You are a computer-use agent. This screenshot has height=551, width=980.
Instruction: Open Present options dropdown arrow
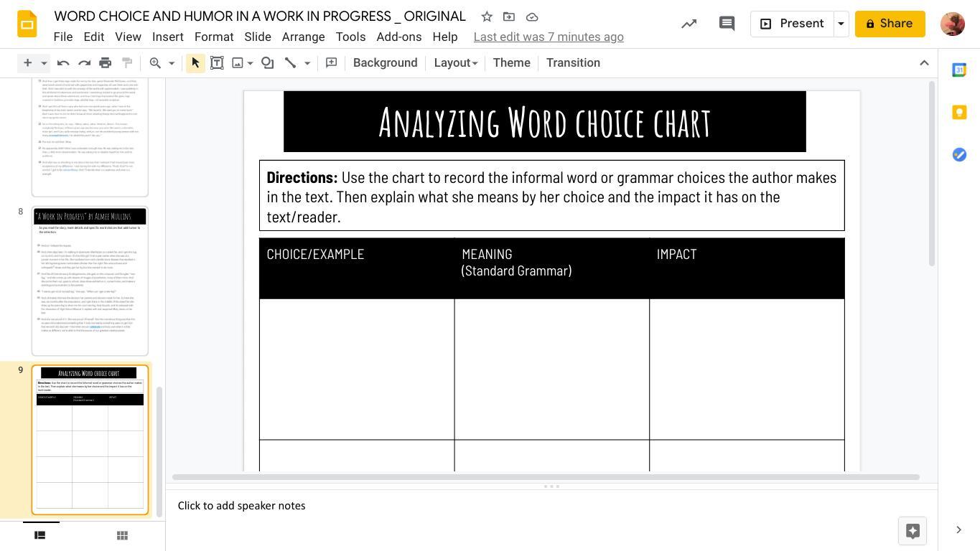pos(841,24)
